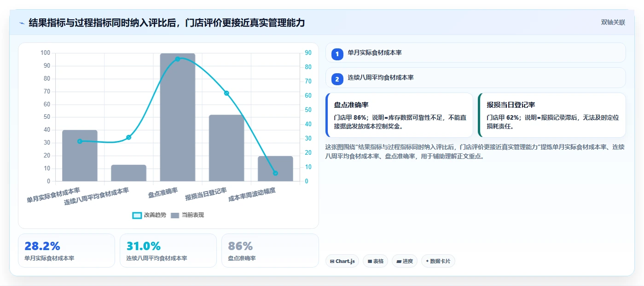The image size is (644, 286).
Task: Click the text 门店甲 62% description
Action: (553, 122)
